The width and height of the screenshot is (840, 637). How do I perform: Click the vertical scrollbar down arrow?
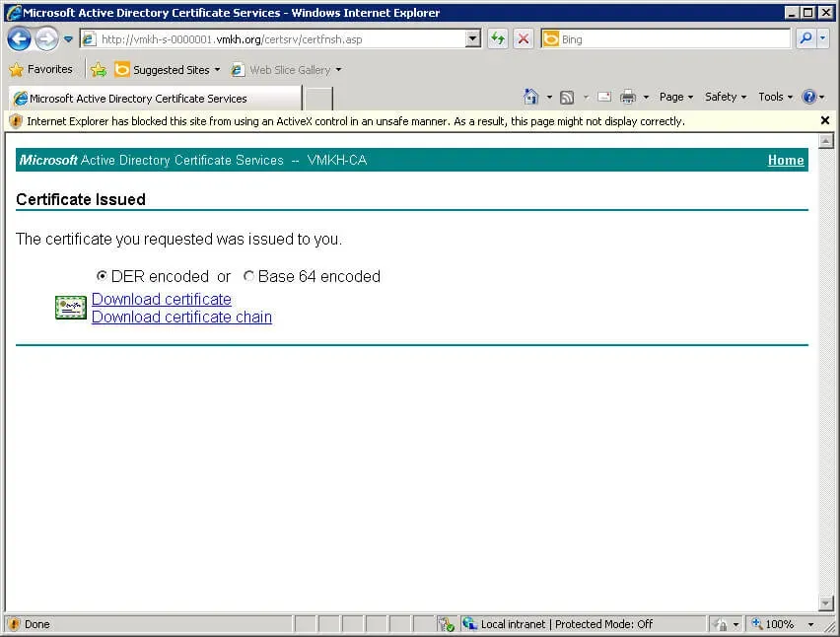[825, 603]
